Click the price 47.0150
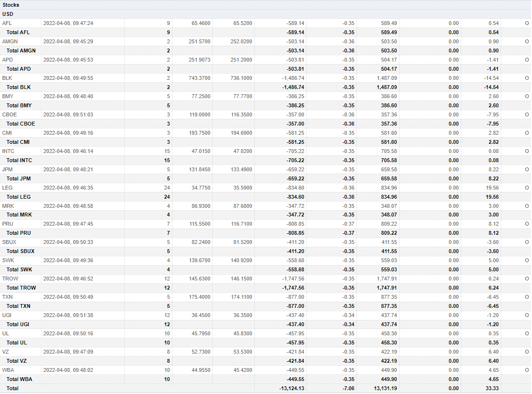Viewport: 532px width, 394px height. click(x=201, y=152)
